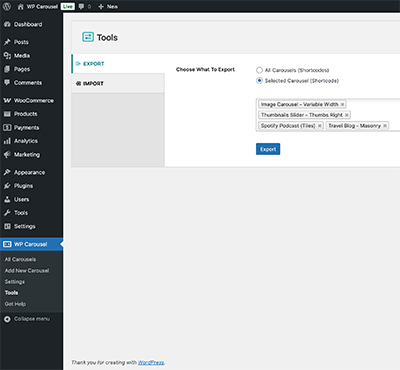Open Add New Carousel submenu item

tap(27, 271)
